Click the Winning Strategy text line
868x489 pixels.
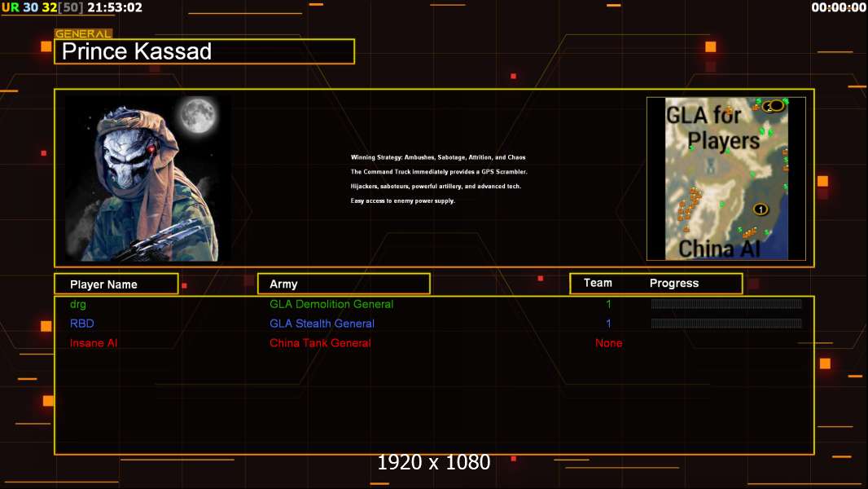(438, 157)
